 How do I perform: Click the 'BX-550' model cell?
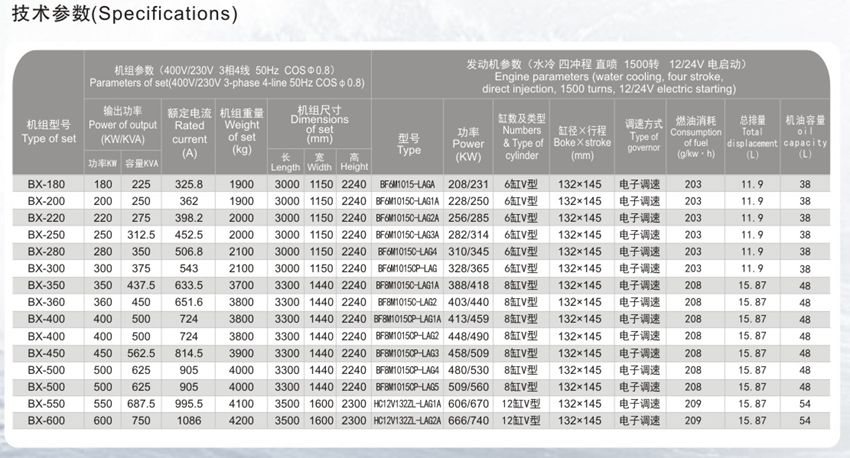(x=46, y=404)
